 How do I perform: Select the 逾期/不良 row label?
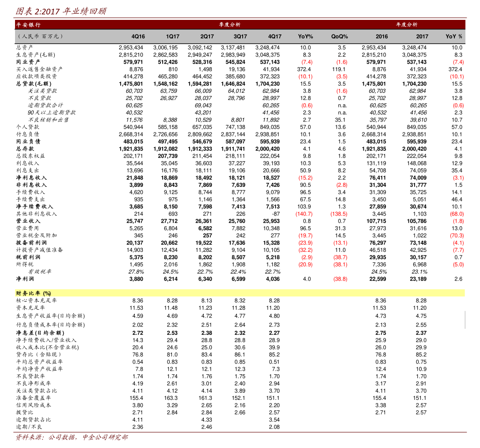pos(29,427)
